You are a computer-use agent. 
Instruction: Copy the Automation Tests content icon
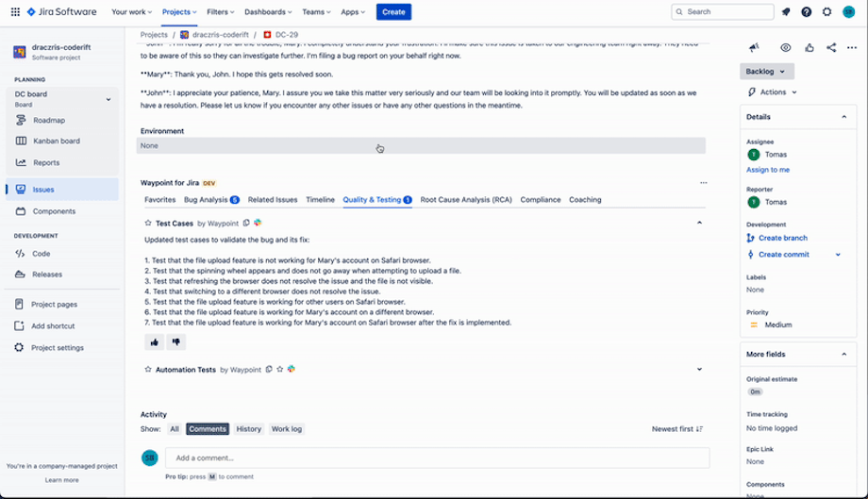[x=269, y=369]
